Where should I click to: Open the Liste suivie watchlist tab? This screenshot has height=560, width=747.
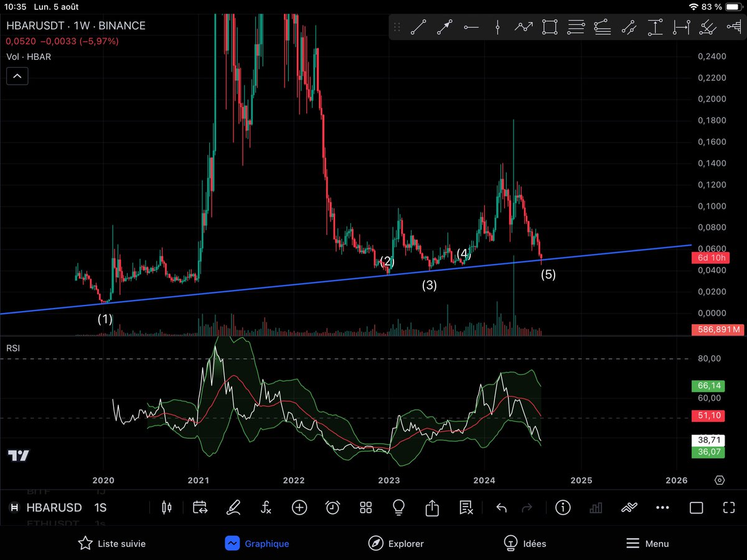112,543
